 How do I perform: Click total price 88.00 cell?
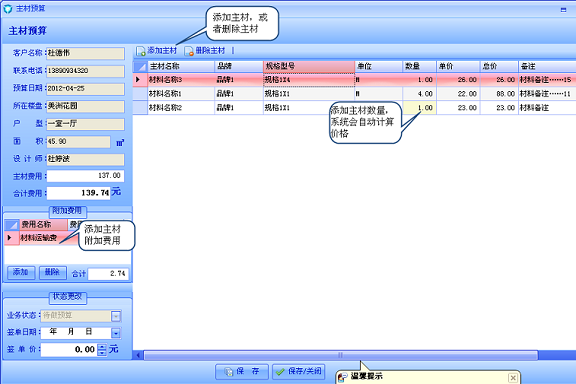click(x=499, y=94)
